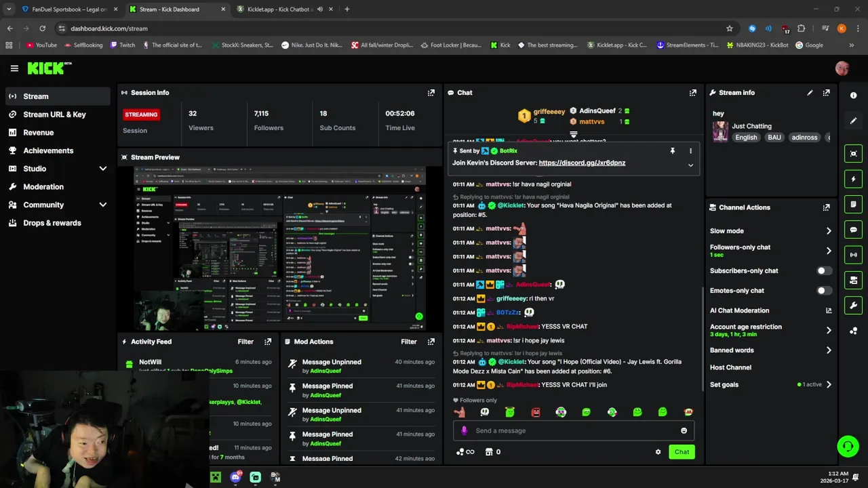Click the Stream Preview thumbnail

pos(279,248)
